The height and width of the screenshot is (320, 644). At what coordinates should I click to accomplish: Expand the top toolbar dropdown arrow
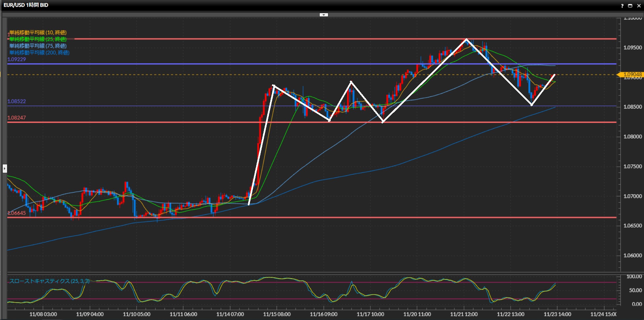tap(324, 15)
